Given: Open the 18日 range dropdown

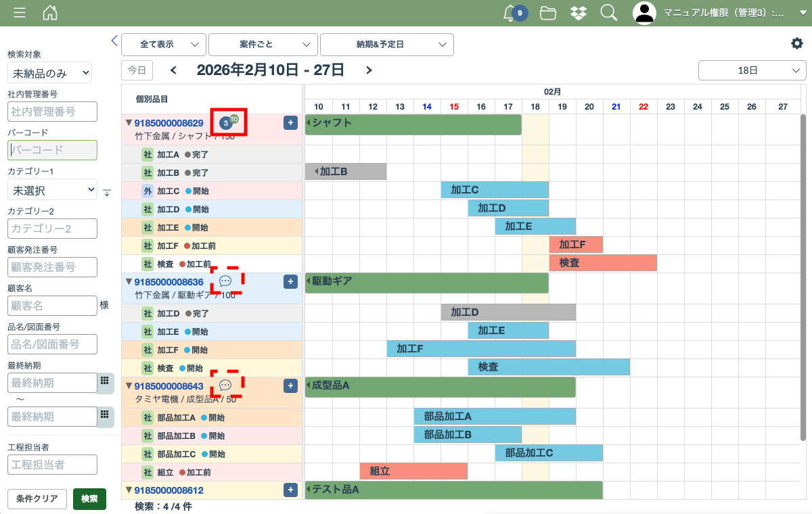Looking at the screenshot, I should 752,70.
